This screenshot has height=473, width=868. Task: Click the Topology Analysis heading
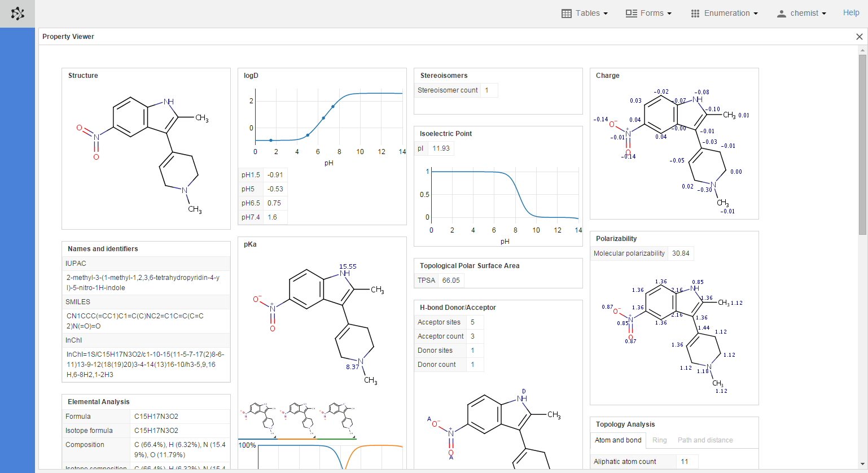tap(625, 424)
